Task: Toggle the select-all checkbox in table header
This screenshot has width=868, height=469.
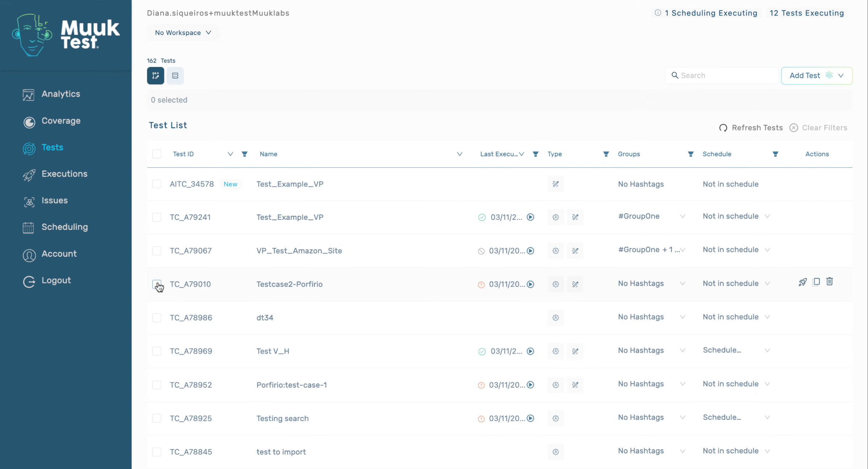Action: (x=157, y=154)
